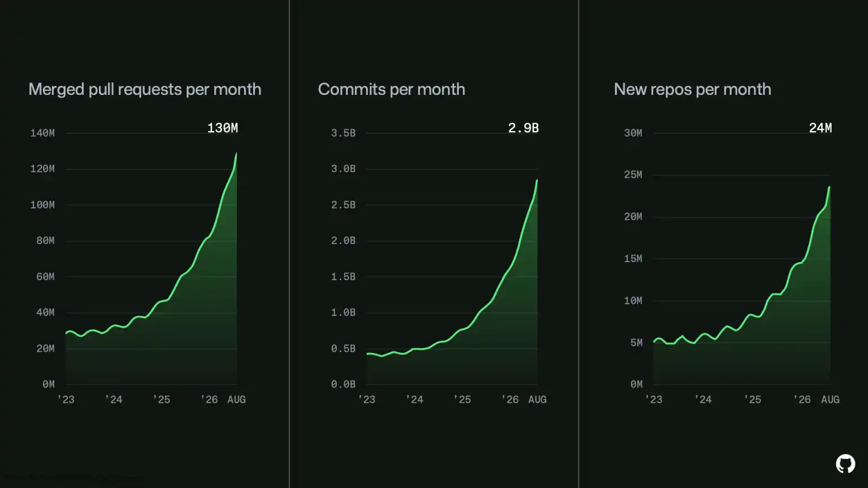
Task: Click 0M on the pull requests chart axis
Action: tap(49, 384)
